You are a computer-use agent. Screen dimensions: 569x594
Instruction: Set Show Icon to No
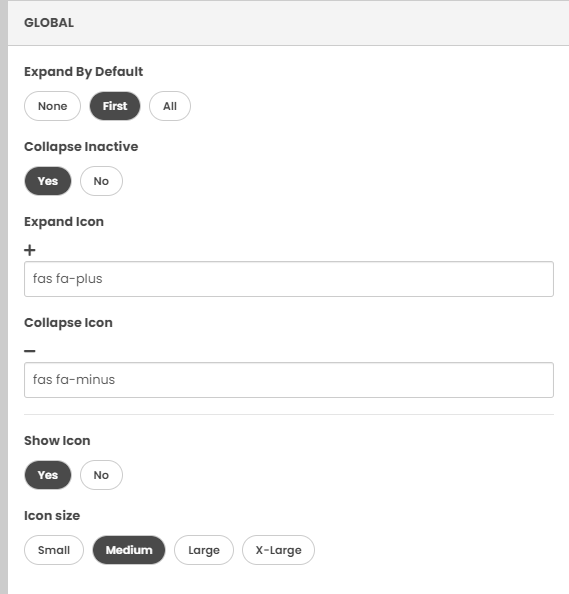(101, 475)
